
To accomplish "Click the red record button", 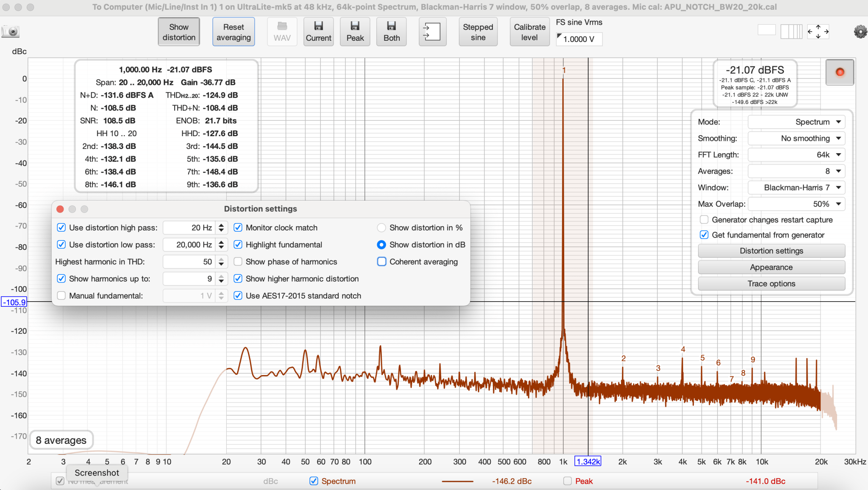I will [x=840, y=72].
